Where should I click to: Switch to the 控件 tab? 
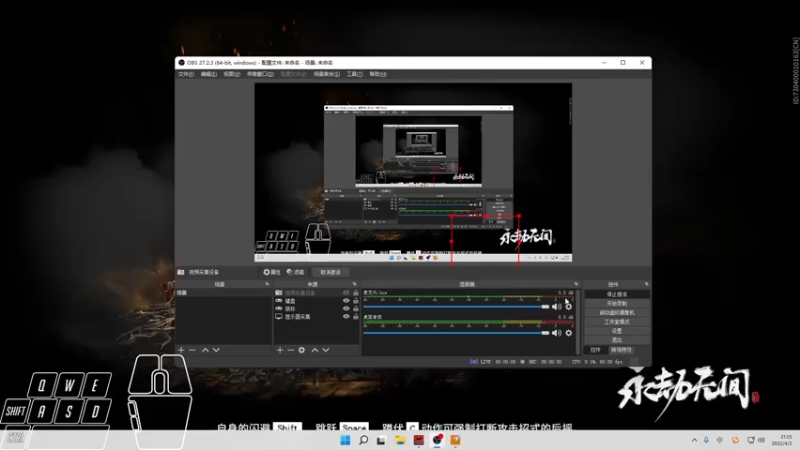595,350
